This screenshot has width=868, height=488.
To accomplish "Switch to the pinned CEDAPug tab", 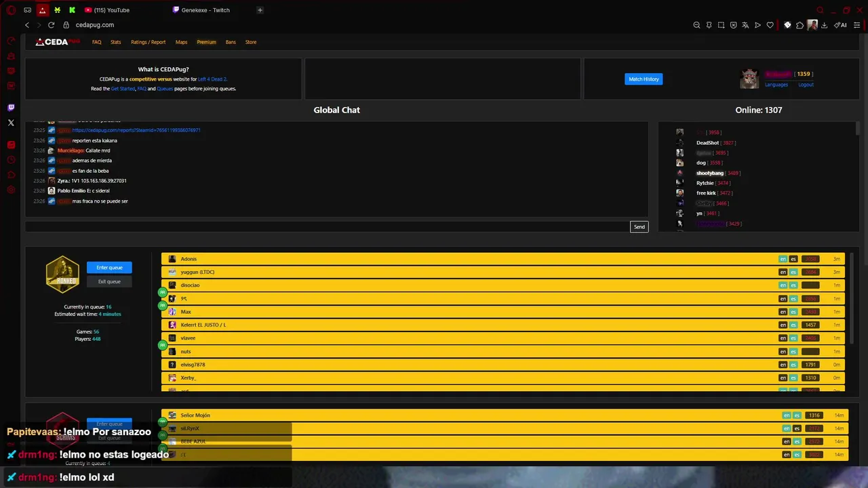I will tap(42, 10).
